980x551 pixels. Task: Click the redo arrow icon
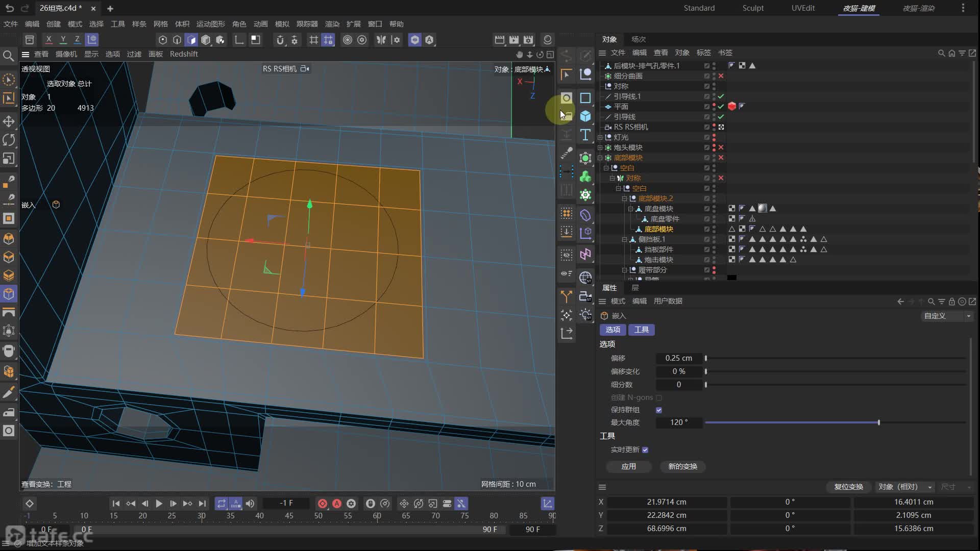(24, 8)
